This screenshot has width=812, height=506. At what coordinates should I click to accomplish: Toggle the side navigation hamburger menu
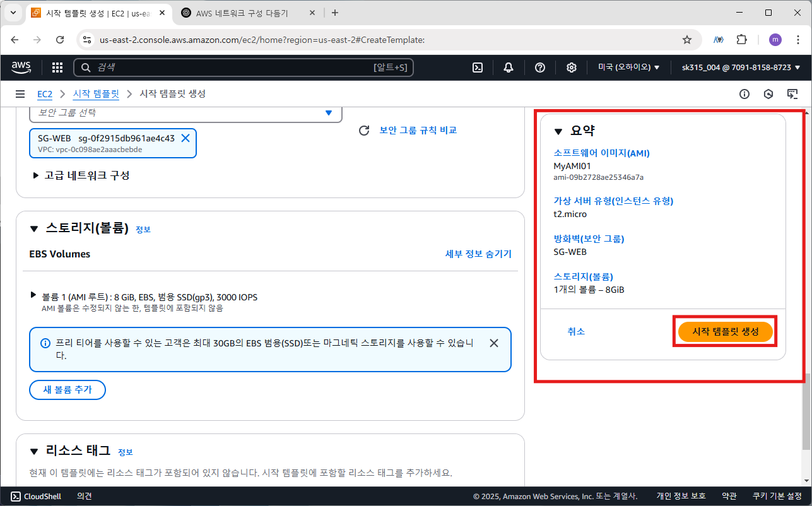click(x=20, y=94)
